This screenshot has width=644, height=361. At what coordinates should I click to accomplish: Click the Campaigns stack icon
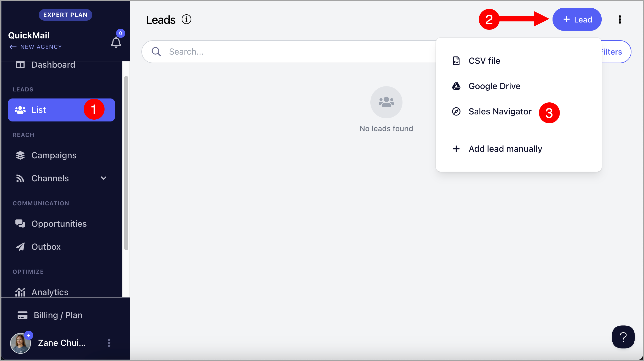coord(20,155)
